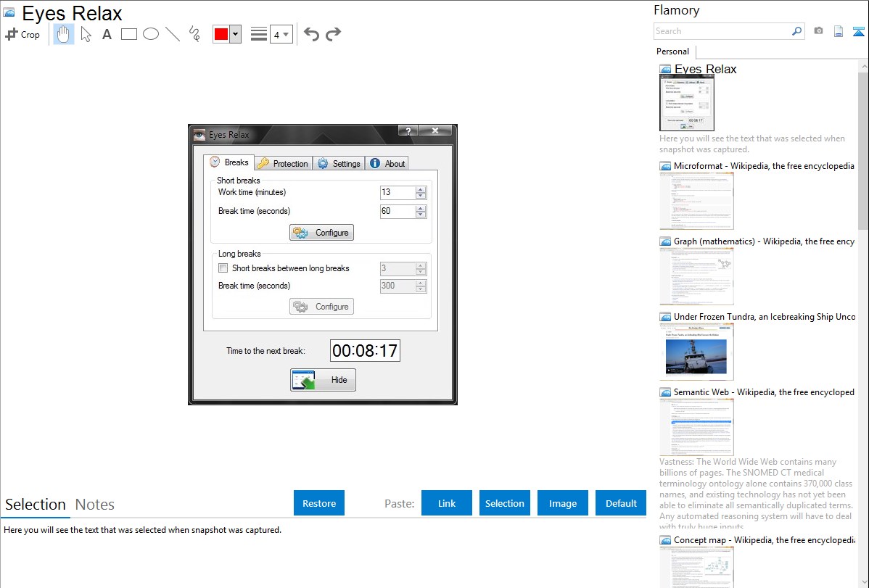Viewport: 869px width, 588px height.
Task: Pick the freehand scribble tool
Action: [194, 34]
